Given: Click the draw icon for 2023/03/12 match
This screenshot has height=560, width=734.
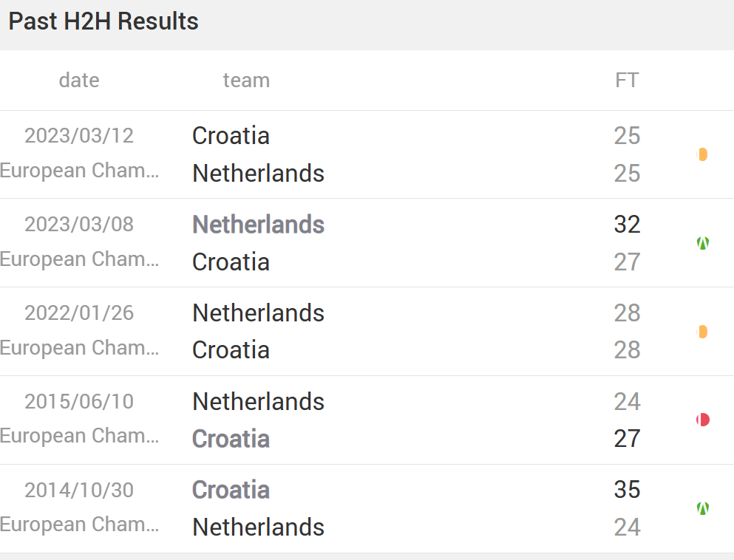Looking at the screenshot, I should pos(702,154).
